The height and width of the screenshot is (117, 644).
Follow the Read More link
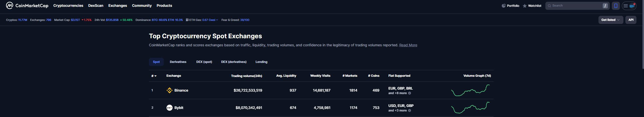pyautogui.click(x=408, y=45)
